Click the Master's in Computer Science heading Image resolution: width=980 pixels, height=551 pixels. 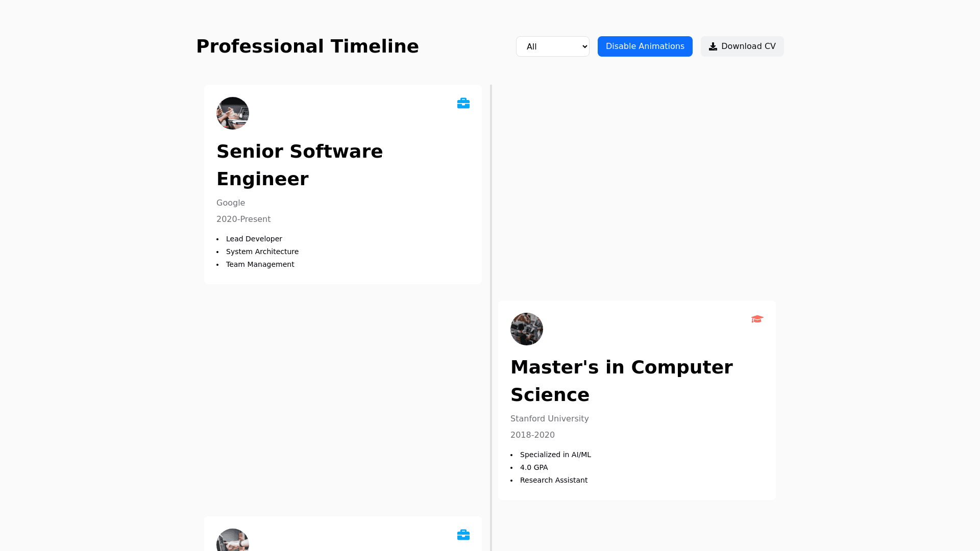(x=621, y=381)
